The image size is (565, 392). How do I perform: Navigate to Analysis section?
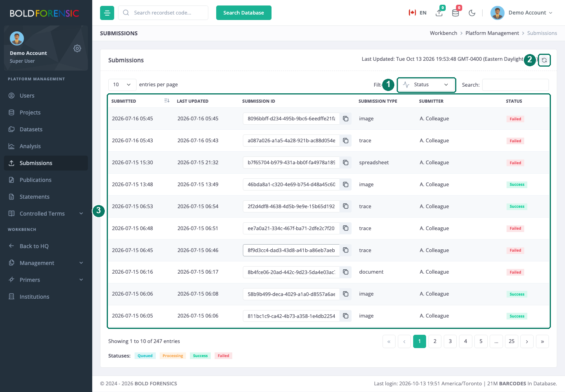pos(46,146)
